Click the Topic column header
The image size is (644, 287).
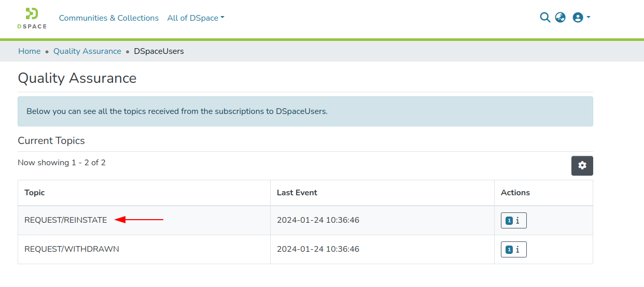coord(35,193)
